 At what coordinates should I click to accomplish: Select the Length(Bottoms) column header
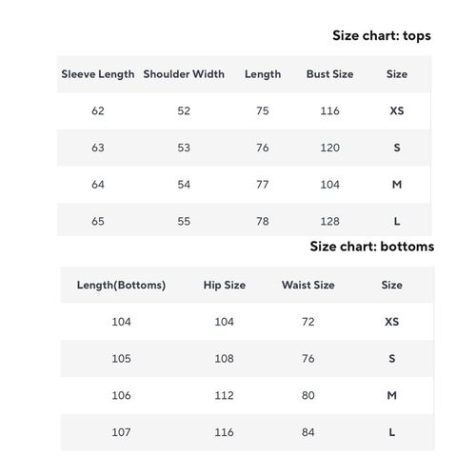pyautogui.click(x=121, y=285)
